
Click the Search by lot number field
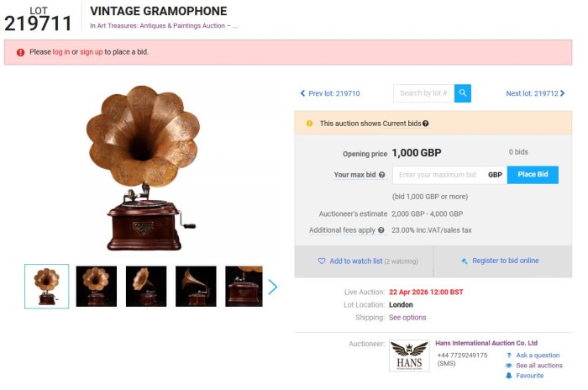click(424, 93)
